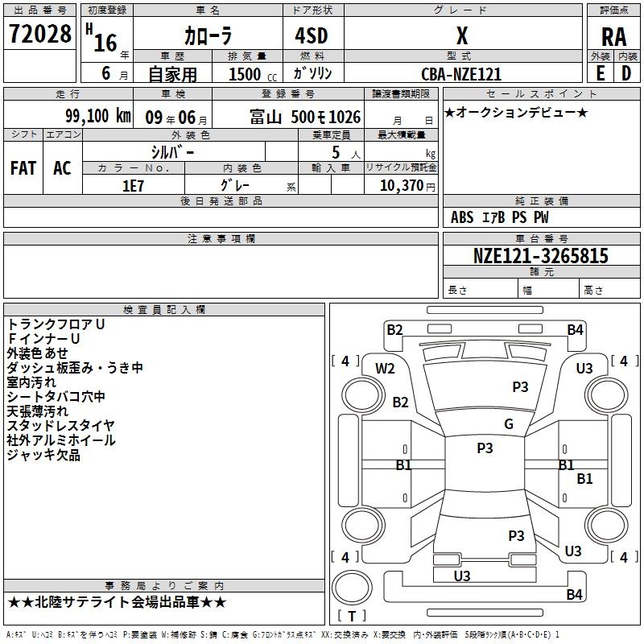
Task: Select the P3 mark on the hood
Action: 520,387
